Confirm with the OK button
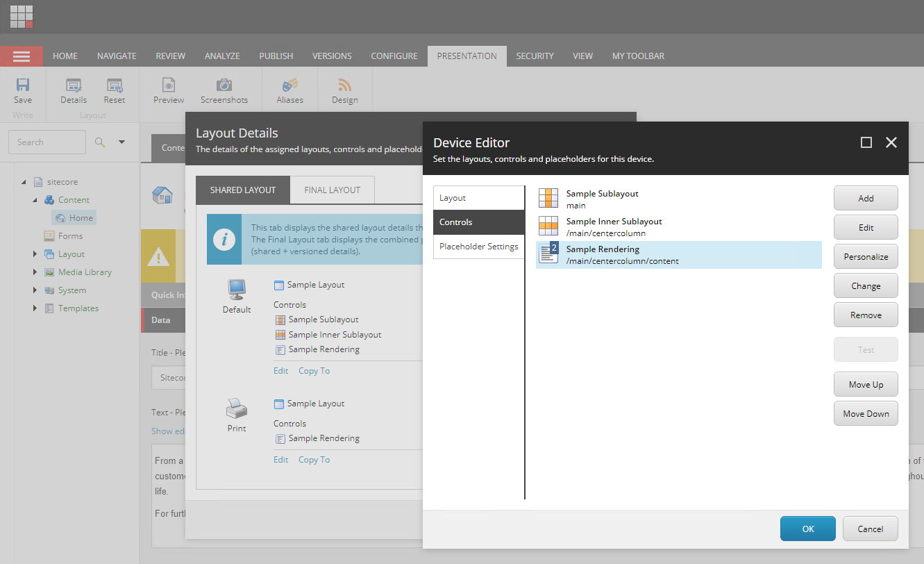 click(808, 529)
